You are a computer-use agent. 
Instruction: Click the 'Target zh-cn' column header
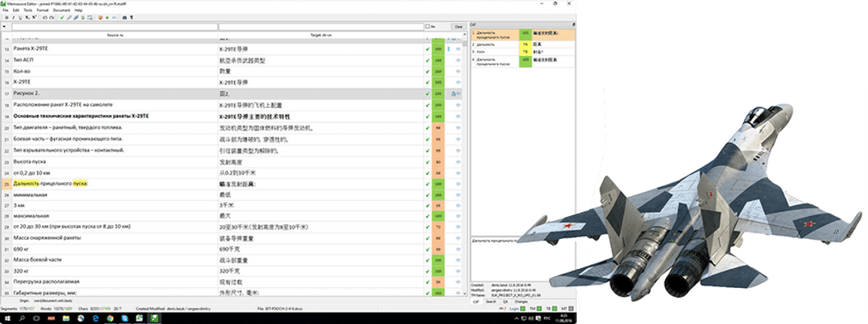point(321,35)
